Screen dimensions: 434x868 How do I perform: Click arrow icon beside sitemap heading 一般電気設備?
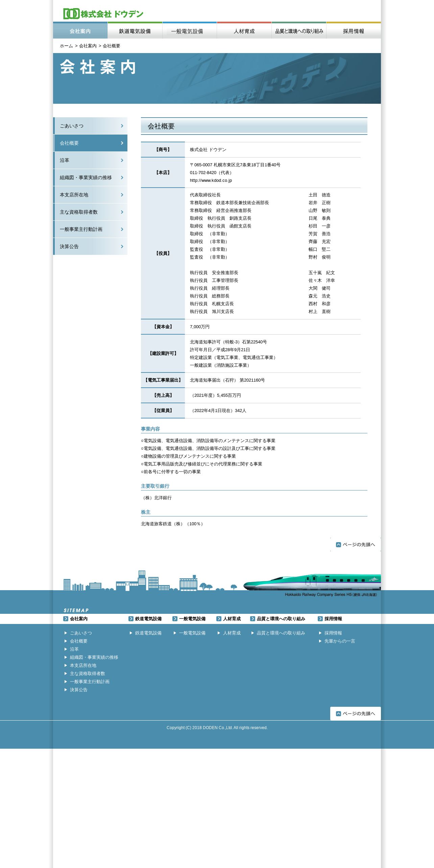point(175,619)
